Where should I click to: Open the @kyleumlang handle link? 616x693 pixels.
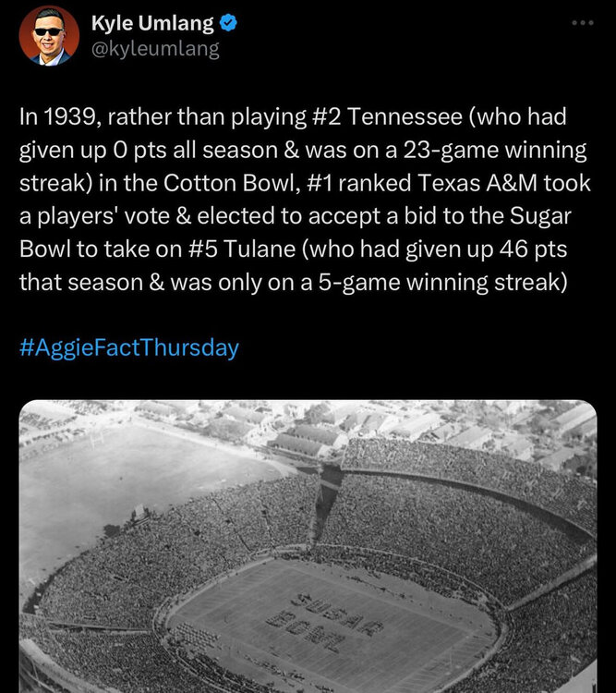[155, 49]
